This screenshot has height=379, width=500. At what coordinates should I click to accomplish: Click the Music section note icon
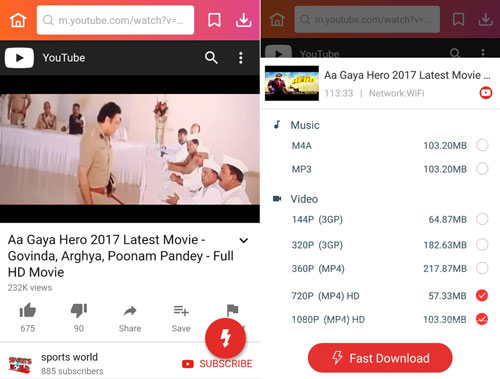(277, 125)
